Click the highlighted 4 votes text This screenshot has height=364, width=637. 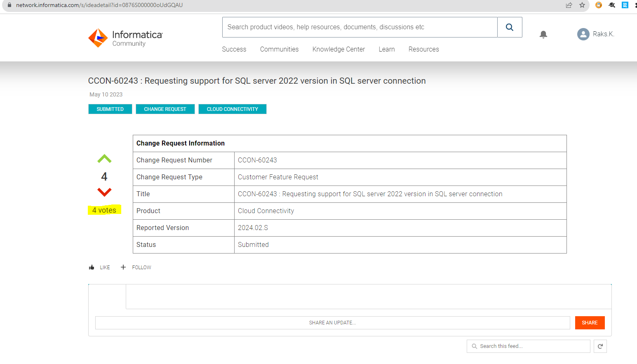[x=104, y=210]
